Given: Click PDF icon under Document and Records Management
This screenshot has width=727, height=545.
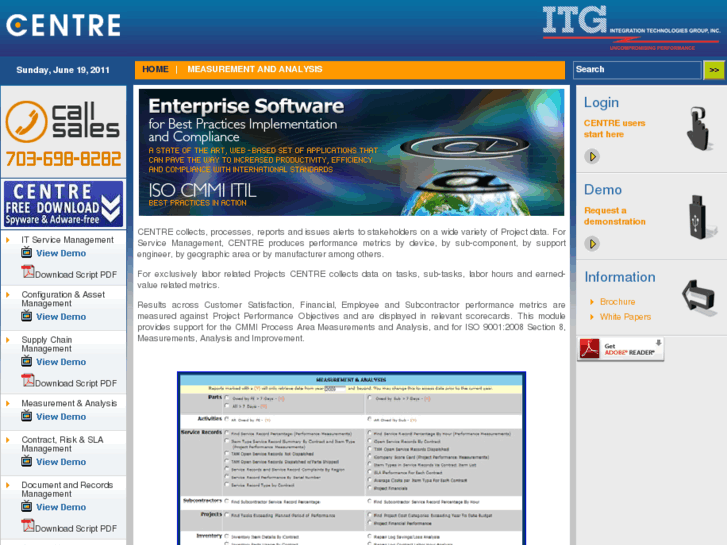Looking at the screenshot, I should point(28,526).
